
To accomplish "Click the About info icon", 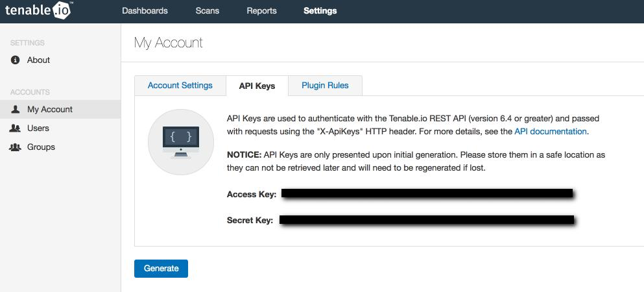I will click(16, 60).
